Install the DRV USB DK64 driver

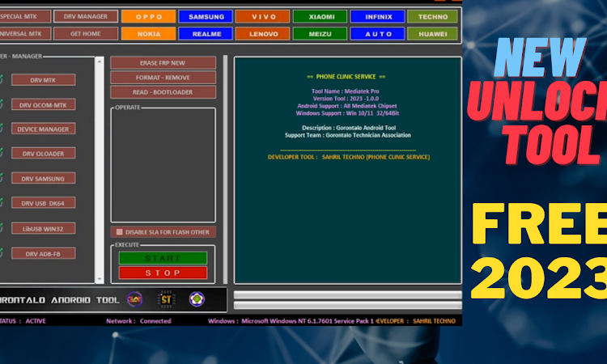(x=44, y=203)
